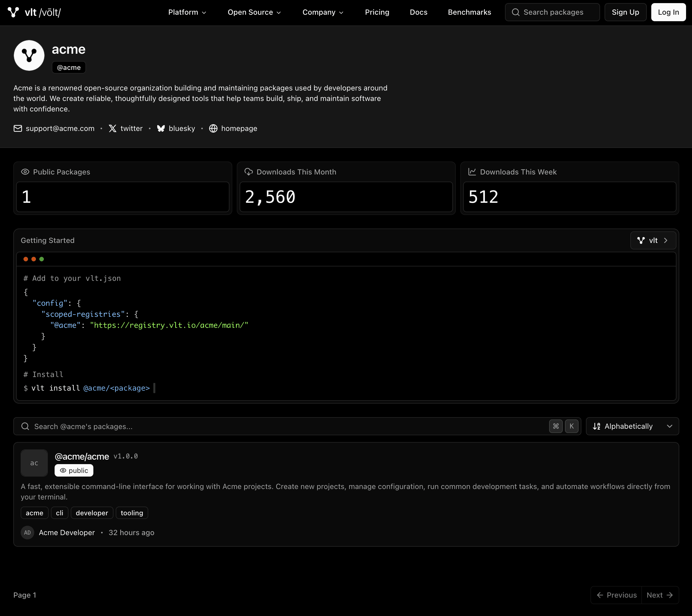
Task: Click the magnifier icon in acme's package search
Action: [25, 427]
